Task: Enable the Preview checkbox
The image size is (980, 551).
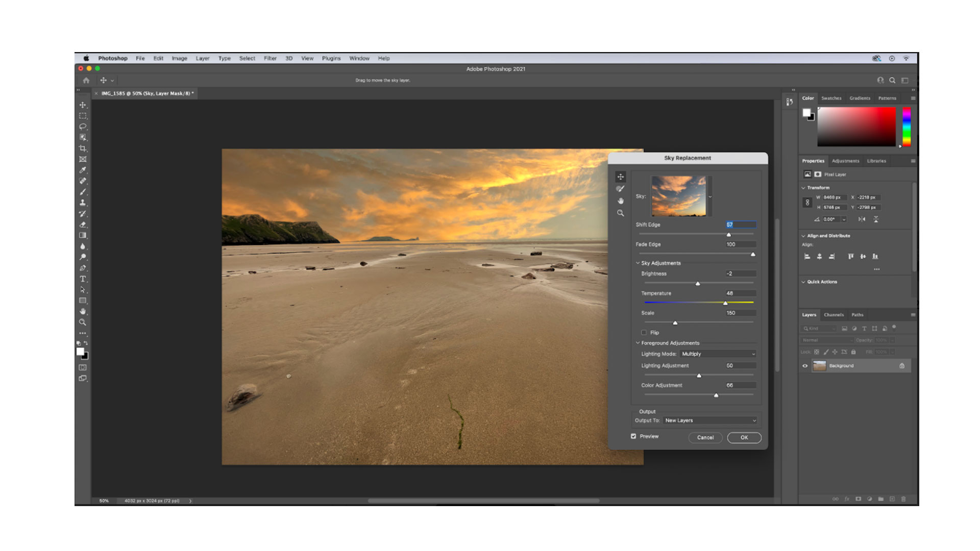Action: (632, 436)
